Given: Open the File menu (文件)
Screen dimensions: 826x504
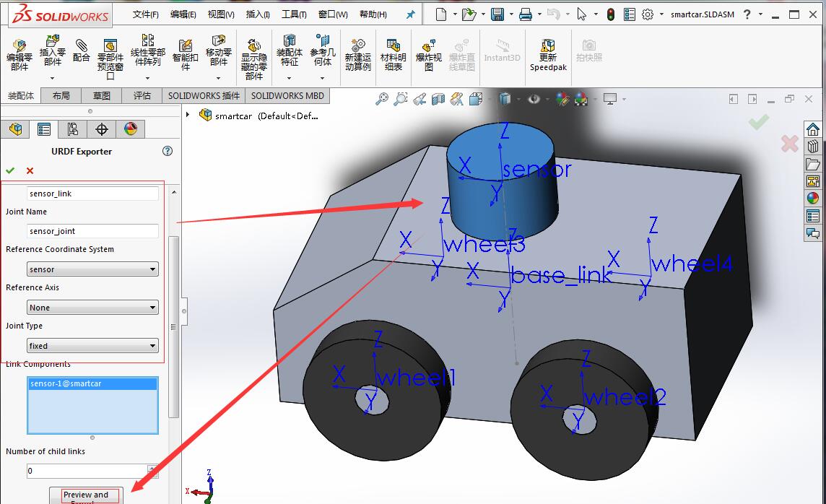Looking at the screenshot, I should coord(145,14).
